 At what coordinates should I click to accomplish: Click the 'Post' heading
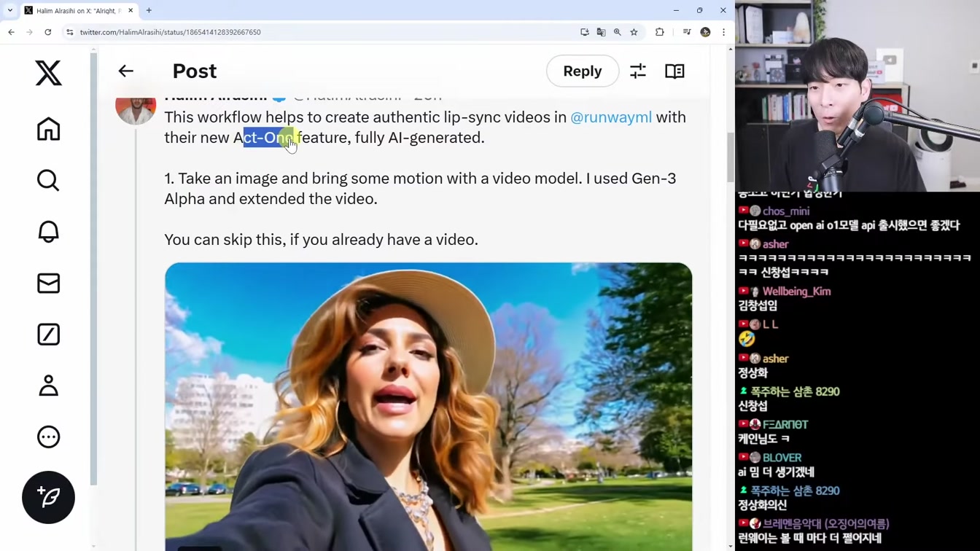(x=195, y=71)
